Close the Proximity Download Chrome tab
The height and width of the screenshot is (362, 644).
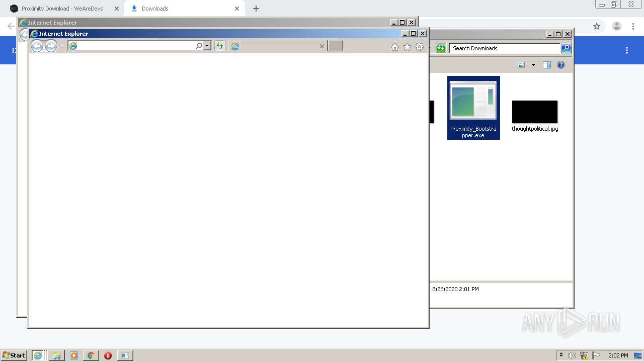(117, 9)
